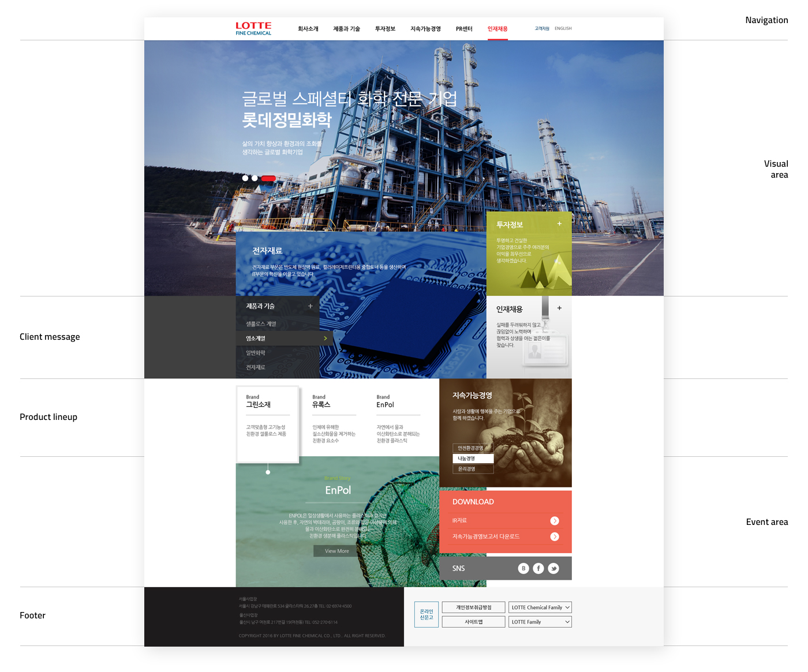Screen dimensions: 808x672
Task: Switch language with the ENGLISH link
Action: pyautogui.click(x=563, y=28)
